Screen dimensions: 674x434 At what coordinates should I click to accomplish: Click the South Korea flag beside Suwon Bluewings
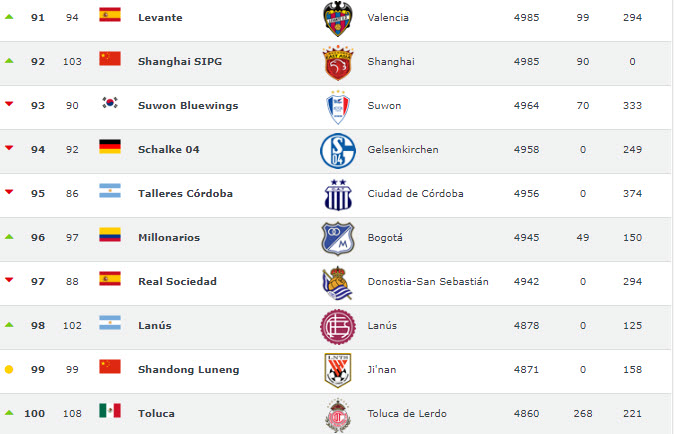pyautogui.click(x=110, y=103)
